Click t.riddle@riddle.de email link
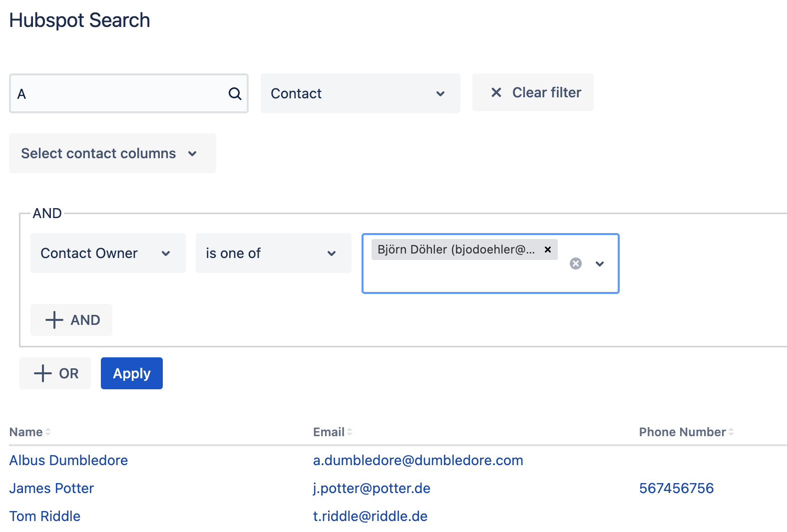787x532 pixels. pos(370,516)
